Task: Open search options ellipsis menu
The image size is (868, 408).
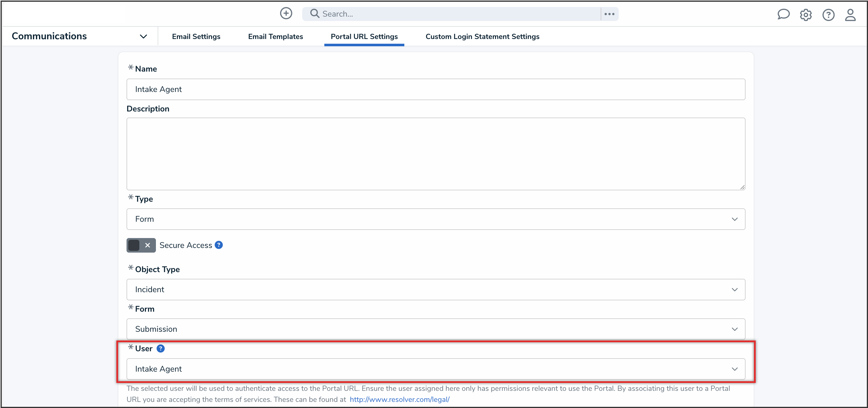Action: [609, 14]
